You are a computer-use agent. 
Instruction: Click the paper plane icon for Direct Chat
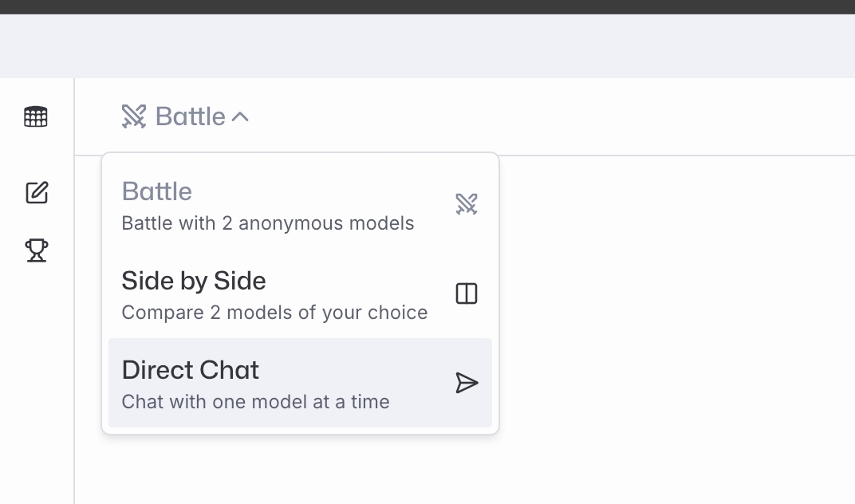coord(467,383)
